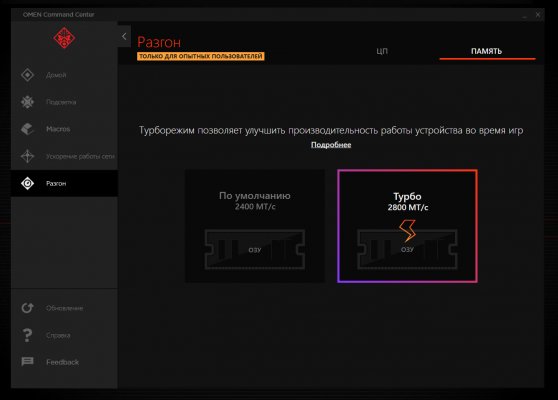Click the Подсветка lighting icon
Screen dimensions: 558x400
point(27,102)
